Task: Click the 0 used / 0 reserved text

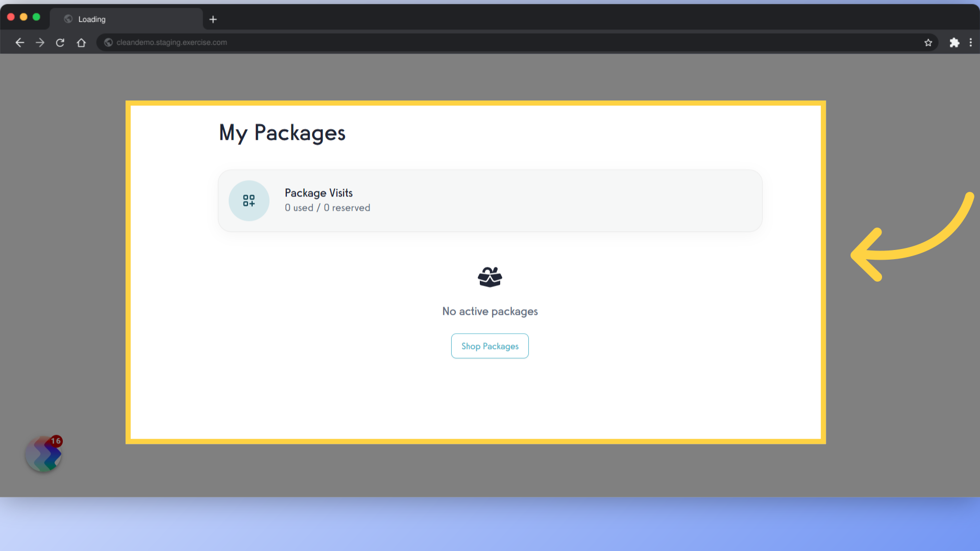Action: tap(327, 208)
